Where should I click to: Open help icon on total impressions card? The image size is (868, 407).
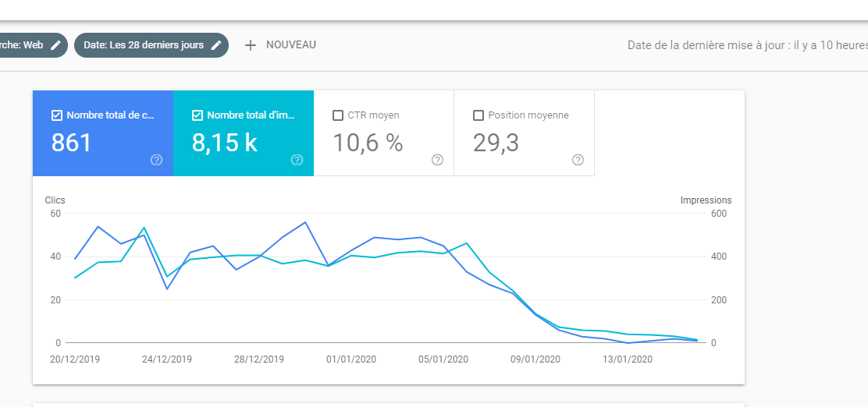tap(297, 160)
